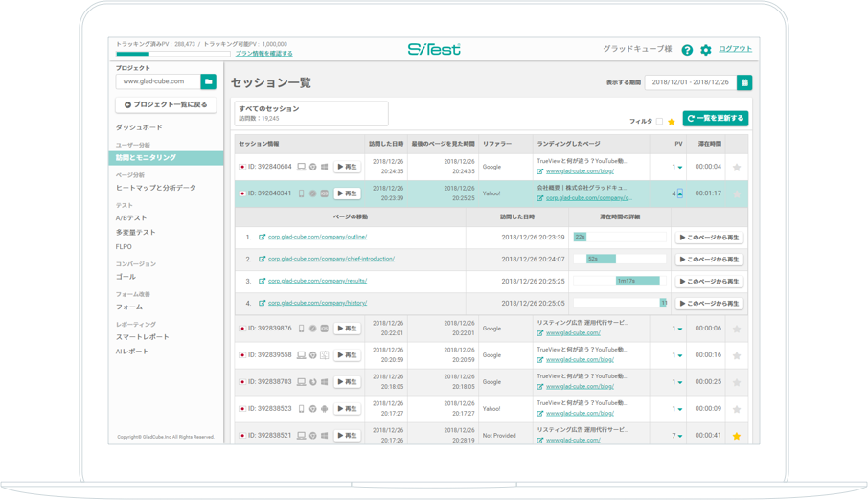Viewport: 868px width, 500px height.
Task: Click the 1m17s stay-time bar
Action: (636, 281)
